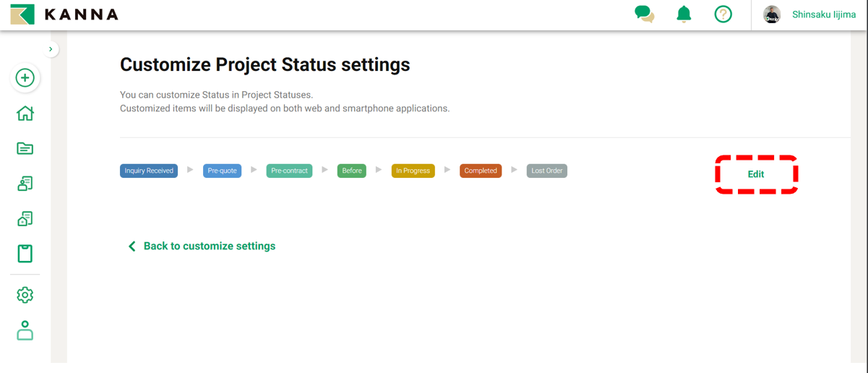
Task: Click the Lost Order status badge
Action: 546,171
